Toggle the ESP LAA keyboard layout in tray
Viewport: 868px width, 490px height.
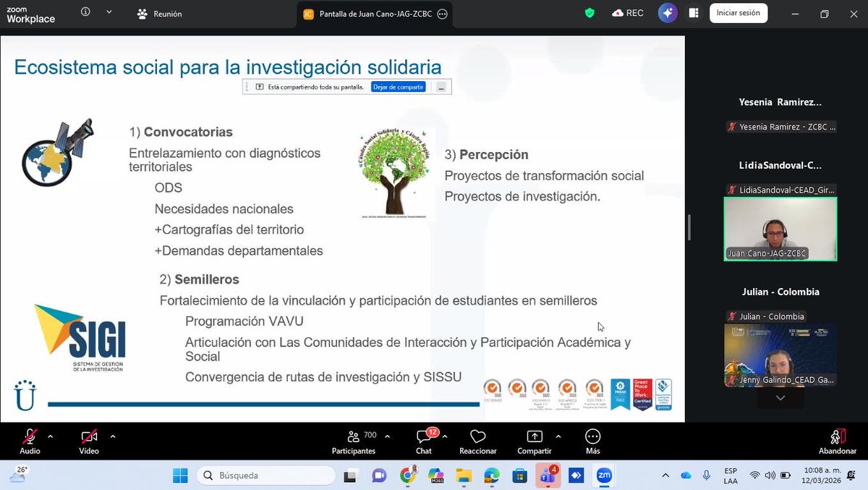pyautogui.click(x=728, y=476)
